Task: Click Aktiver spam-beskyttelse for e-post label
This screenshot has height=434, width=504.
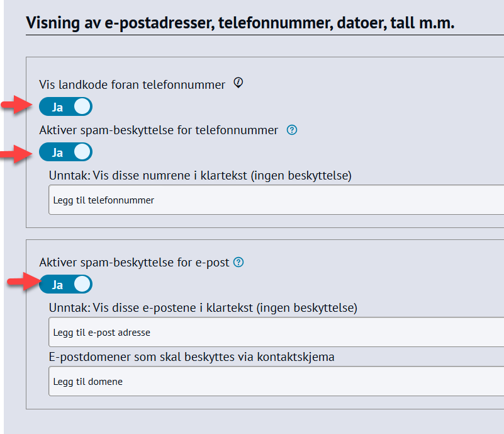Action: tap(134, 263)
